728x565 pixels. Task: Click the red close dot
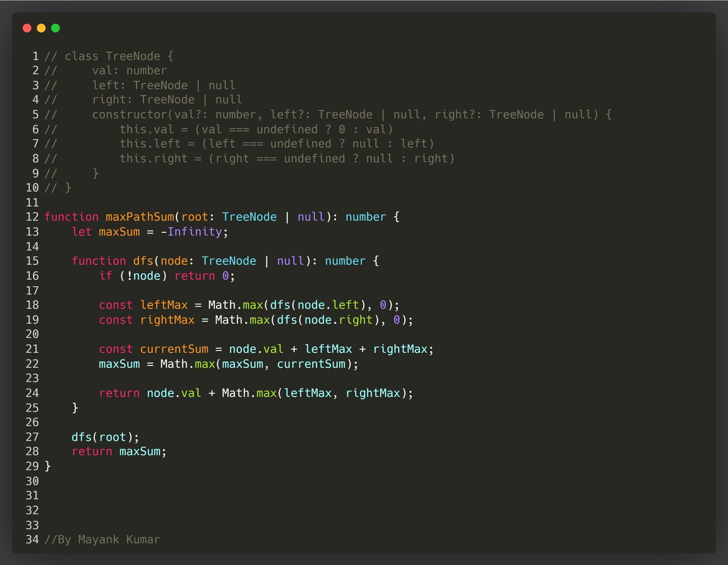27,28
